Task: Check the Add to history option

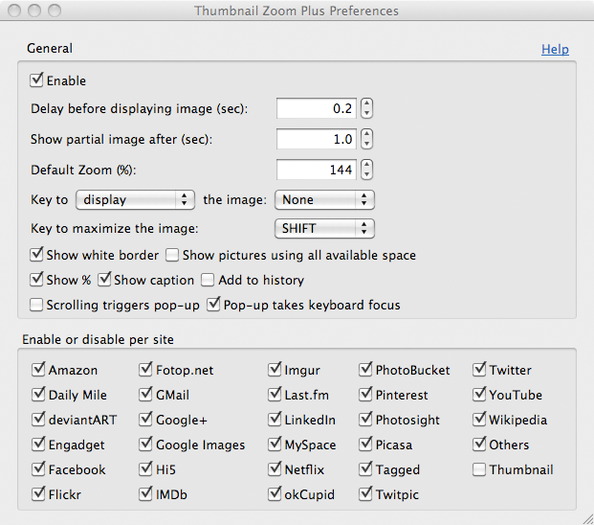Action: coord(208,280)
